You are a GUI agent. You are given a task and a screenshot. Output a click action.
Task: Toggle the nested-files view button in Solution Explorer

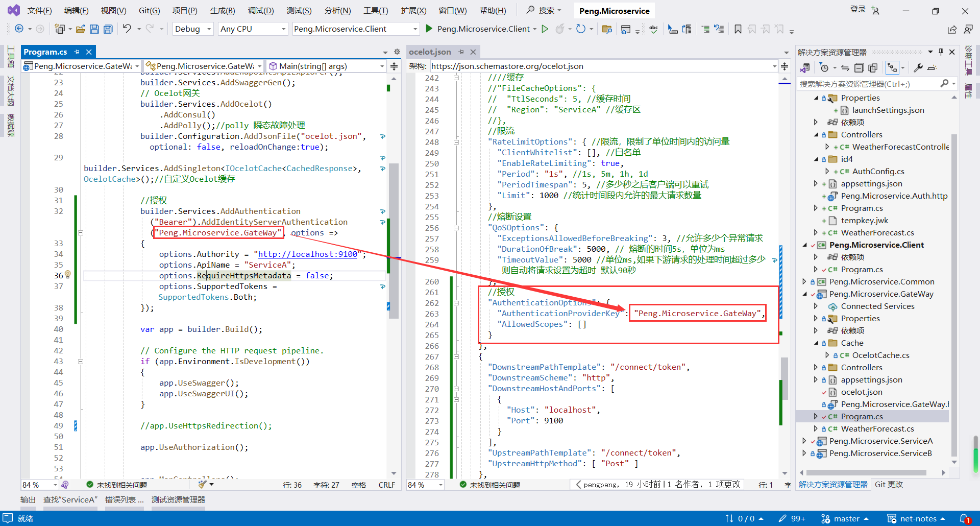[892, 68]
